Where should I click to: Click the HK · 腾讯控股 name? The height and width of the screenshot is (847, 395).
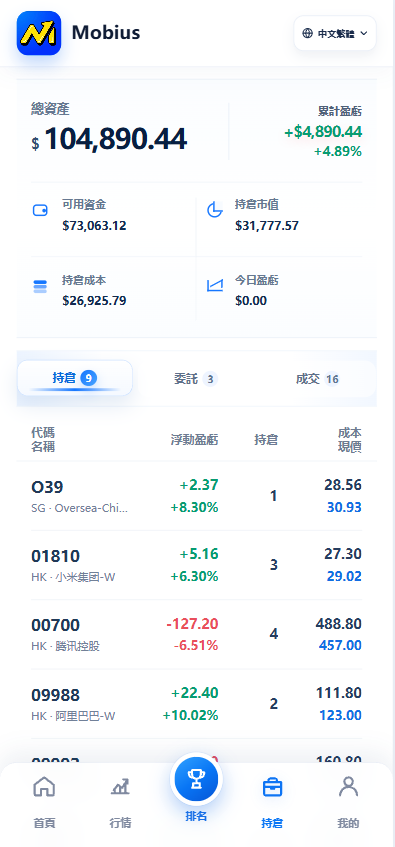[x=66, y=647]
